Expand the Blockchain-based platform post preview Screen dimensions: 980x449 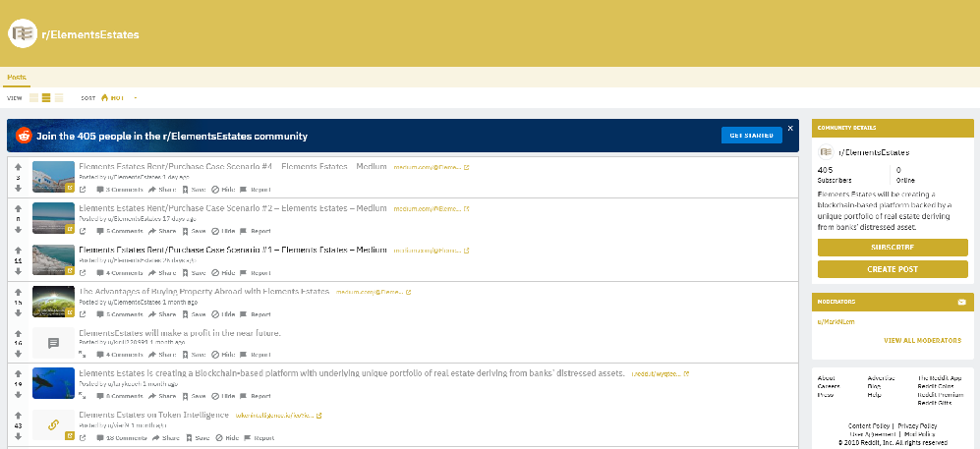[83, 396]
